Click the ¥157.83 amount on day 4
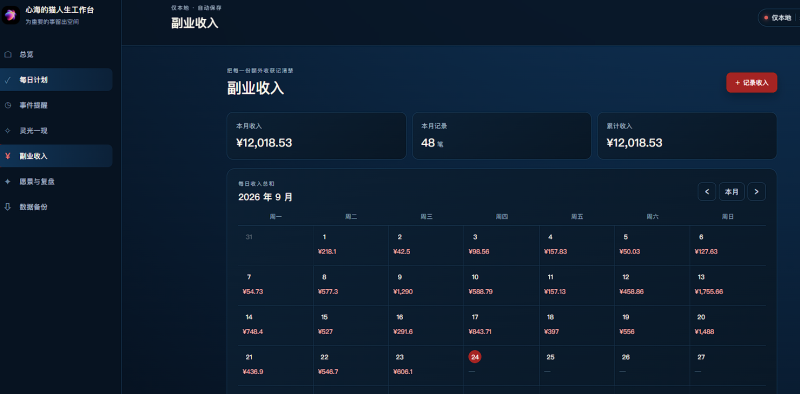Screen dimensions: 800x394 click(x=555, y=252)
